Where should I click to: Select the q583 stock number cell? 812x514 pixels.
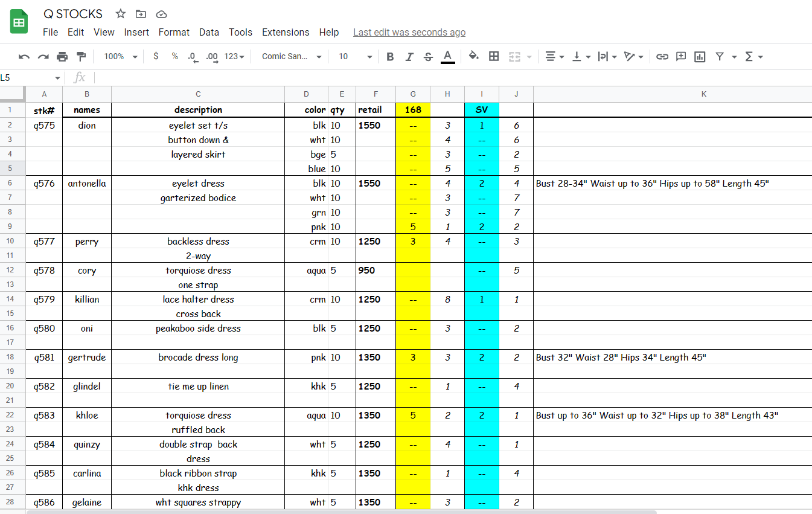44,416
